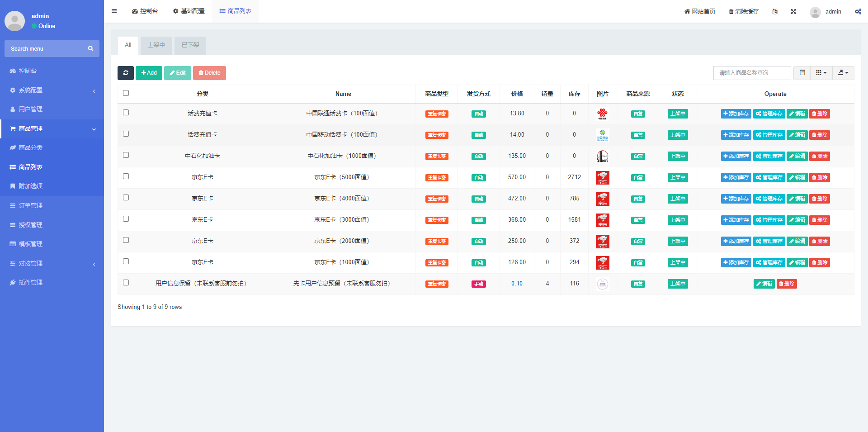This screenshot has height=432, width=868.
Task: Switch to the 上架中 tab
Action: point(156,45)
